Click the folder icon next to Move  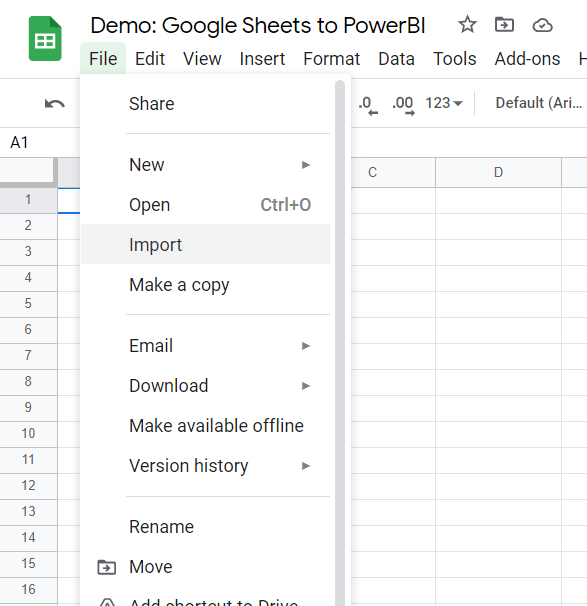pos(106,567)
